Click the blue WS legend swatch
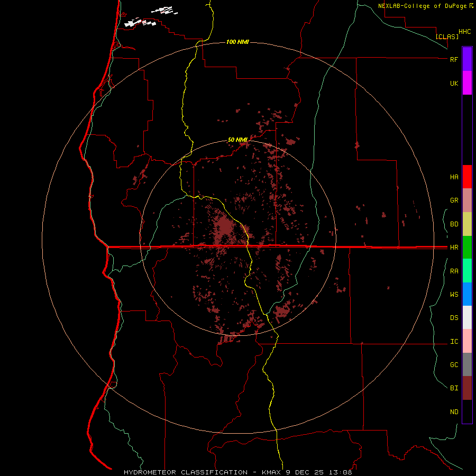Image resolution: width=476 pixels, height=476 pixels. 467,294
